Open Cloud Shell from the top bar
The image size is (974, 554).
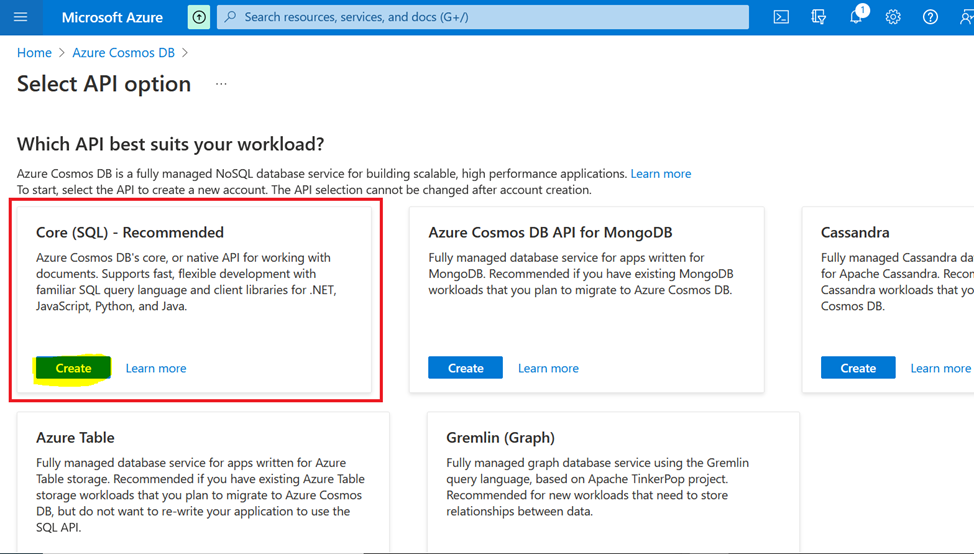(x=781, y=17)
